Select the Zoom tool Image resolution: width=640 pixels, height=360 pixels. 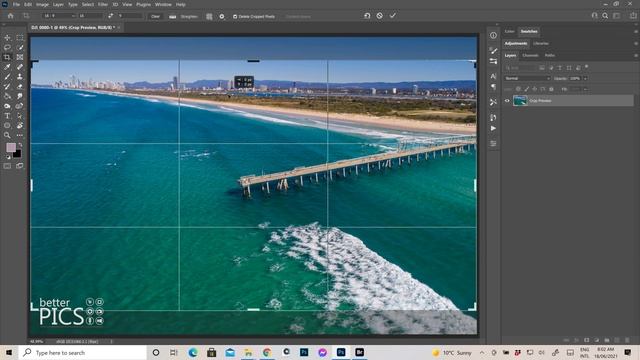click(x=7, y=135)
